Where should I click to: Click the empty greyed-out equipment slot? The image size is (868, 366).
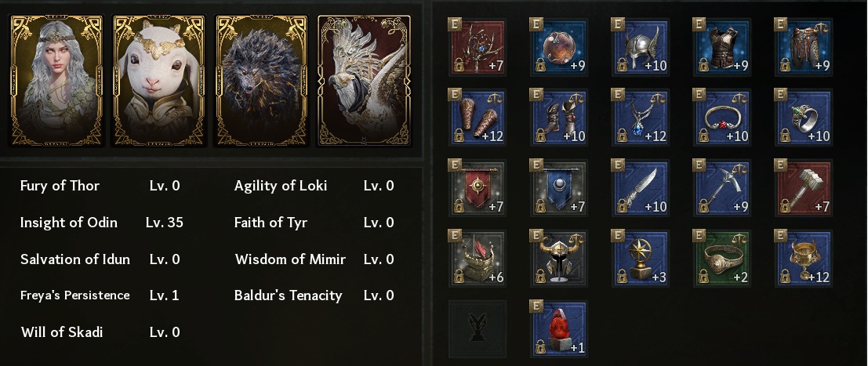click(x=478, y=328)
